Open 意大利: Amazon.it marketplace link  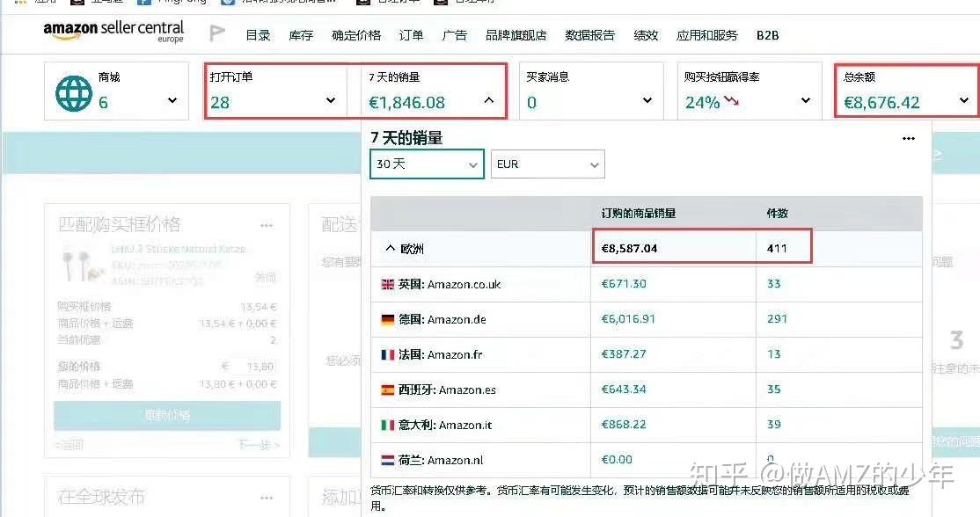pos(445,426)
